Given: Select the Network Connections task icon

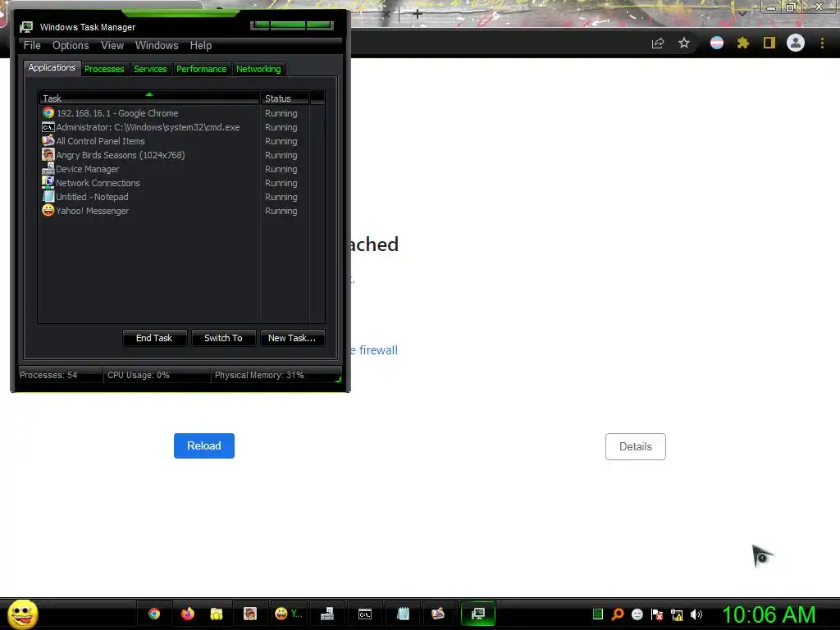Looking at the screenshot, I should tap(48, 183).
